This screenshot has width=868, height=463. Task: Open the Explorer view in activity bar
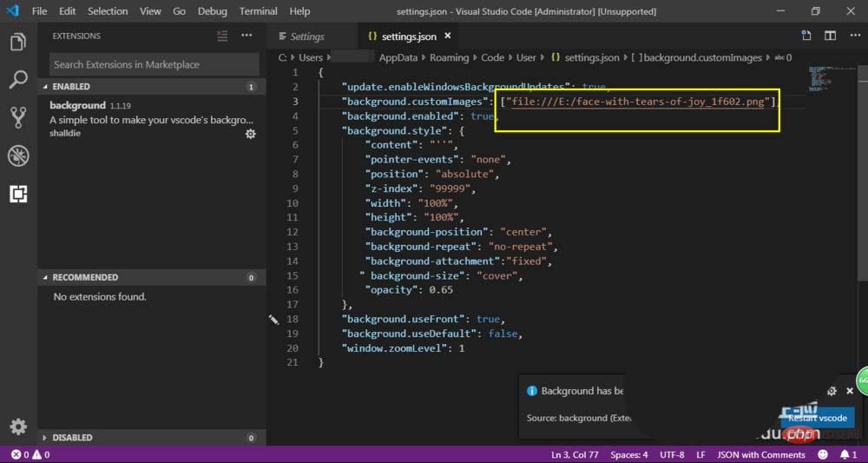(18, 43)
